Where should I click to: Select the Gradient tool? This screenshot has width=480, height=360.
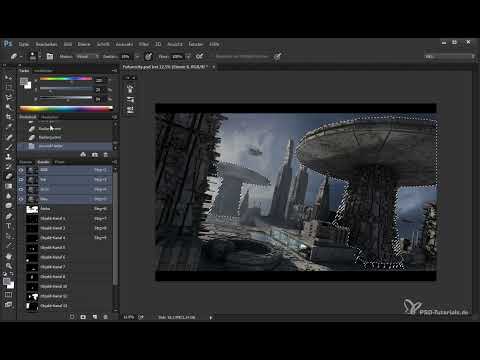pyautogui.click(x=9, y=186)
